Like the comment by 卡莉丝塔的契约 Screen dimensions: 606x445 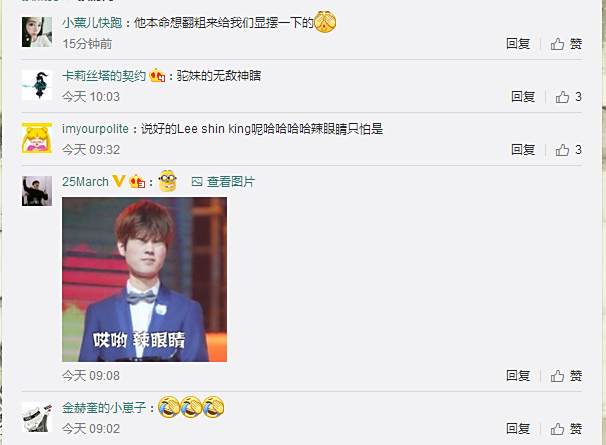click(568, 97)
